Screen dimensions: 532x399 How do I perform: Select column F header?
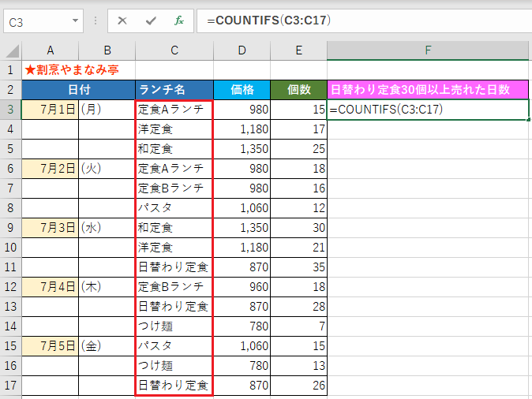coord(428,50)
